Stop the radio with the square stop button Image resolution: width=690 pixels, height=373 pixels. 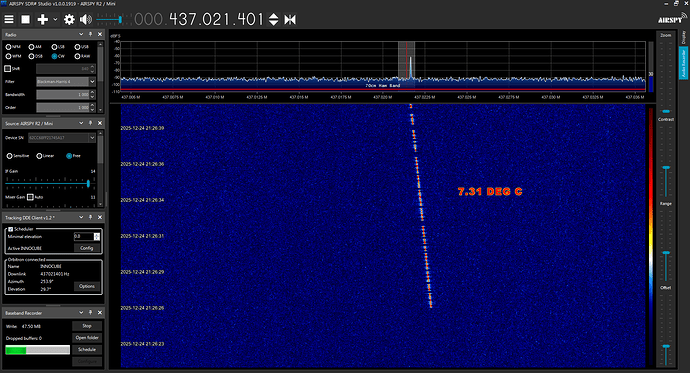click(x=26, y=19)
